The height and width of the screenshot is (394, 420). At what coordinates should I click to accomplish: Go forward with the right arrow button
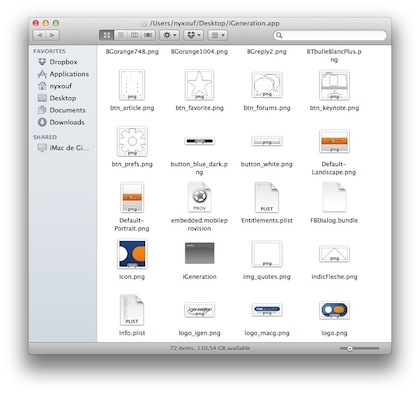click(53, 35)
